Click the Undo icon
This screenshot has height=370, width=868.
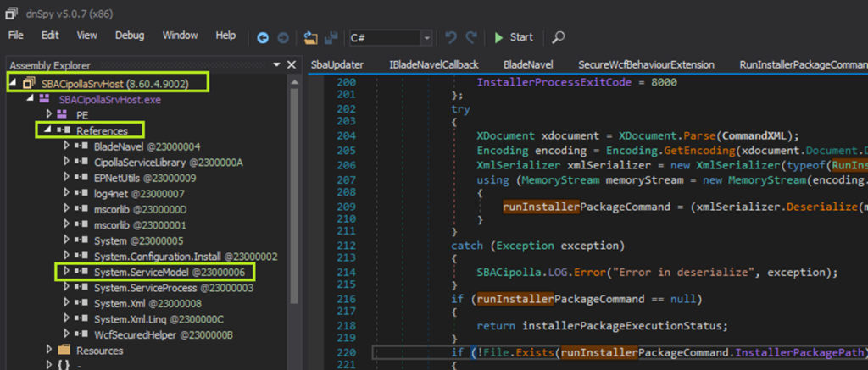click(451, 37)
